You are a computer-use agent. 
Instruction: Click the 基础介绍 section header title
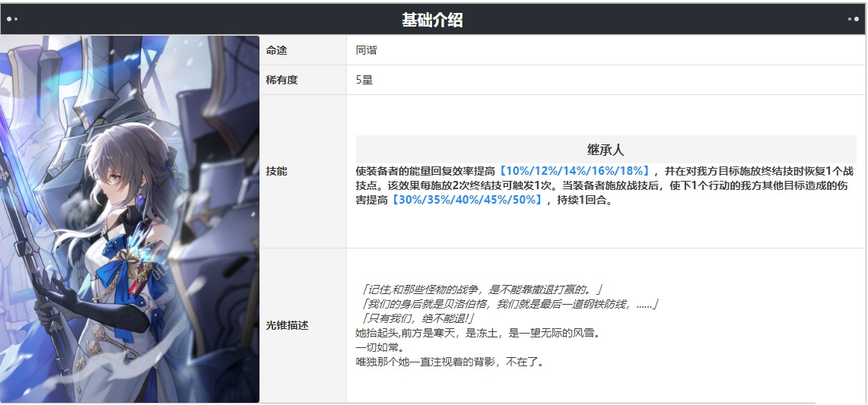point(432,21)
